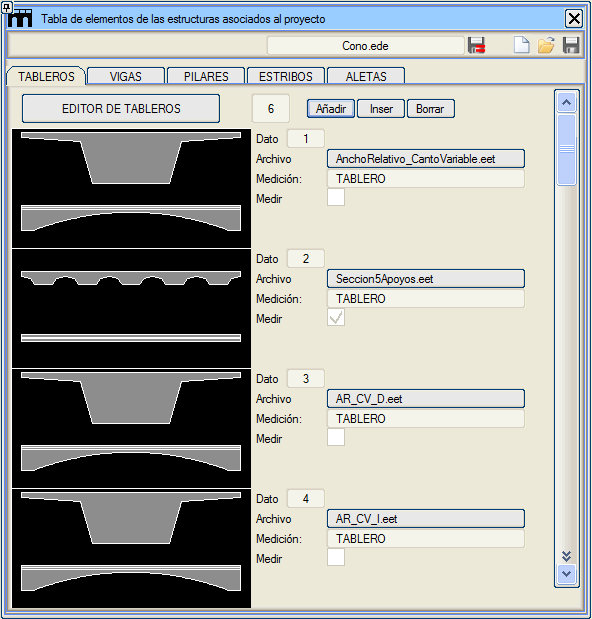Click the bridge application icon in title bar

(20, 19)
